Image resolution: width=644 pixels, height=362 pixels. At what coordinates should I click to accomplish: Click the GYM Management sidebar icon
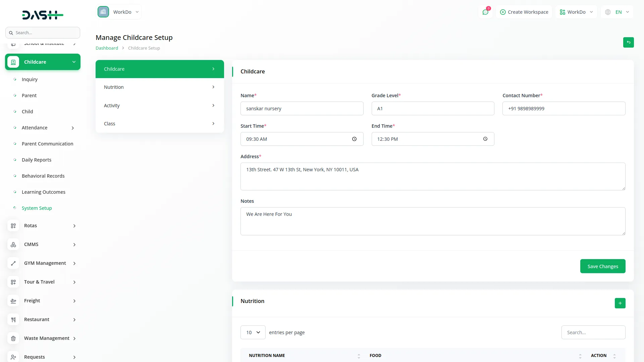click(x=13, y=263)
